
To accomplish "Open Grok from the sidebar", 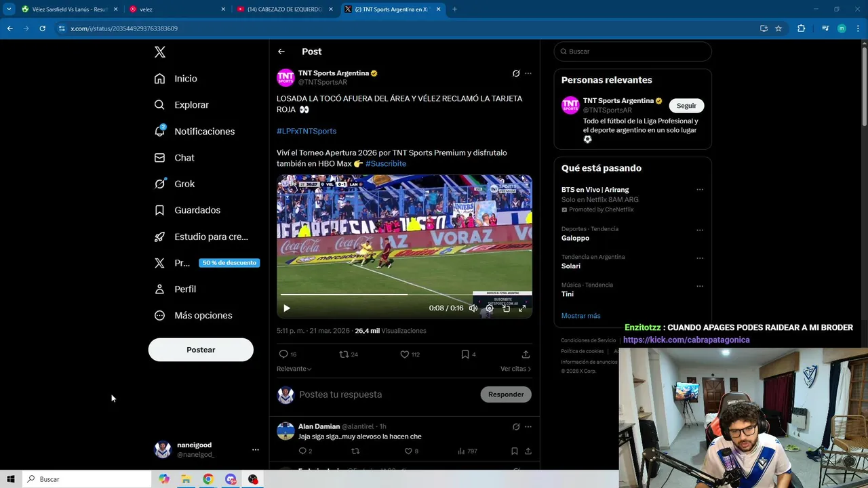I will click(174, 184).
